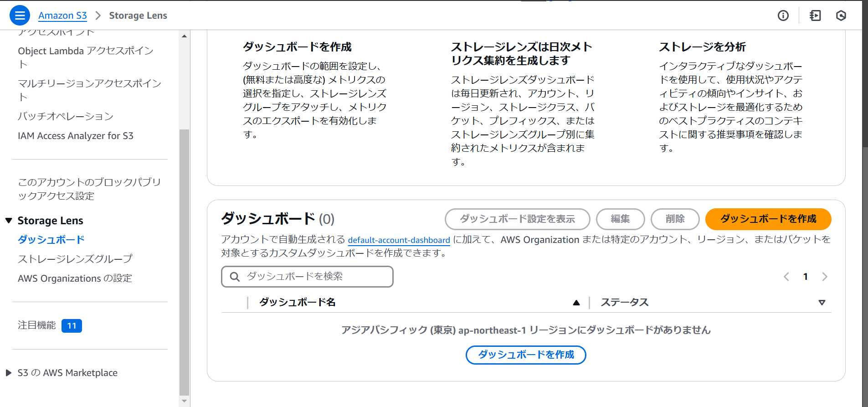The height and width of the screenshot is (407, 868).
Task: Expand S3 の AWS Marketplace section
Action: coord(9,373)
